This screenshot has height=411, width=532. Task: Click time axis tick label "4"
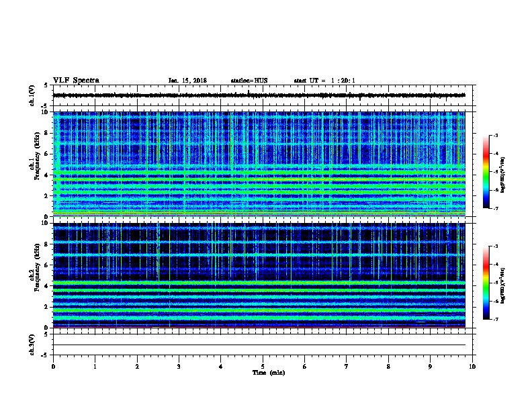[x=221, y=367]
